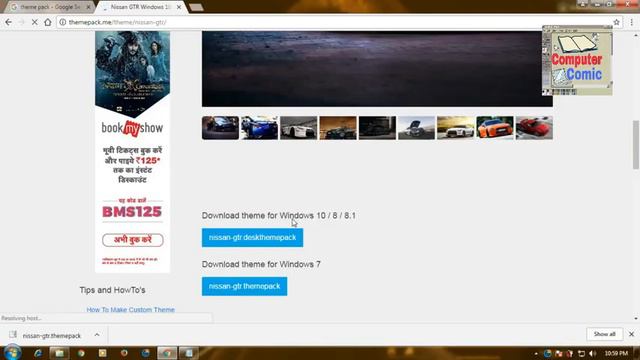Click Download theme for Windows 10 / 8 / 8.1 text
Viewport: 640px width, 360px height.
click(x=279, y=216)
